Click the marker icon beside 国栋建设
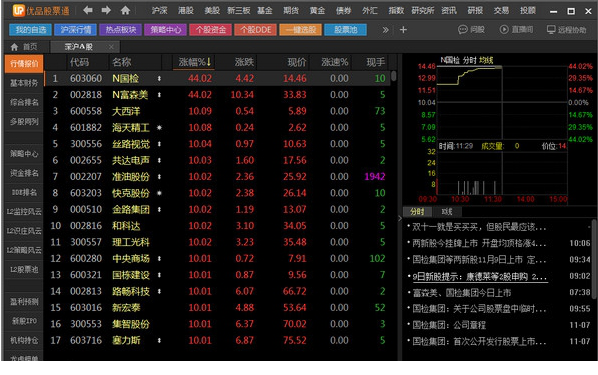The width and height of the screenshot is (598, 375). [159, 275]
